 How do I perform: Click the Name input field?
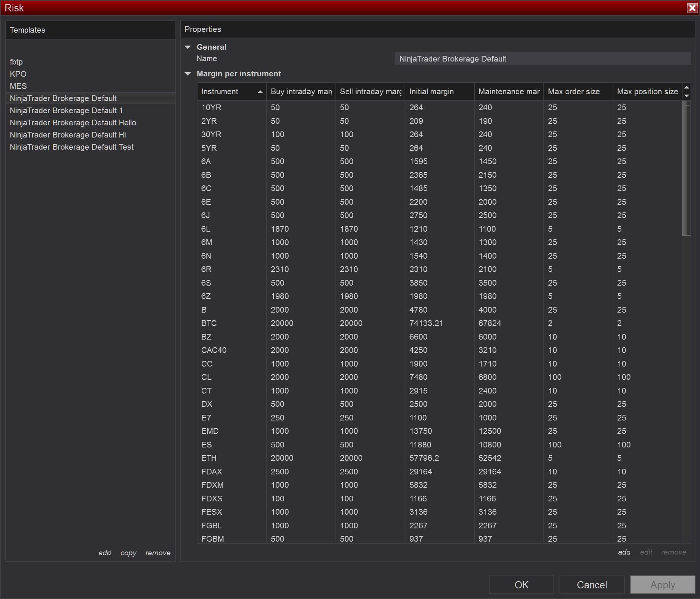[542, 59]
